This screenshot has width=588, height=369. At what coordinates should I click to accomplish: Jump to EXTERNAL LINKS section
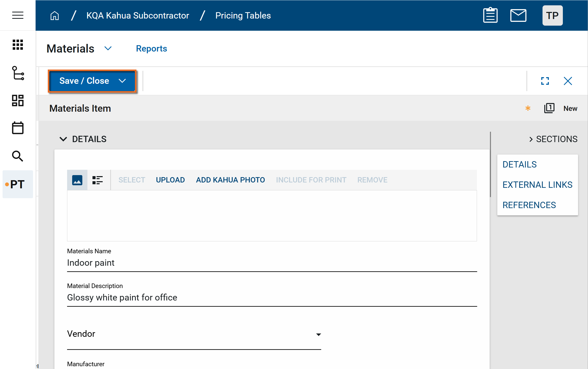(x=537, y=185)
